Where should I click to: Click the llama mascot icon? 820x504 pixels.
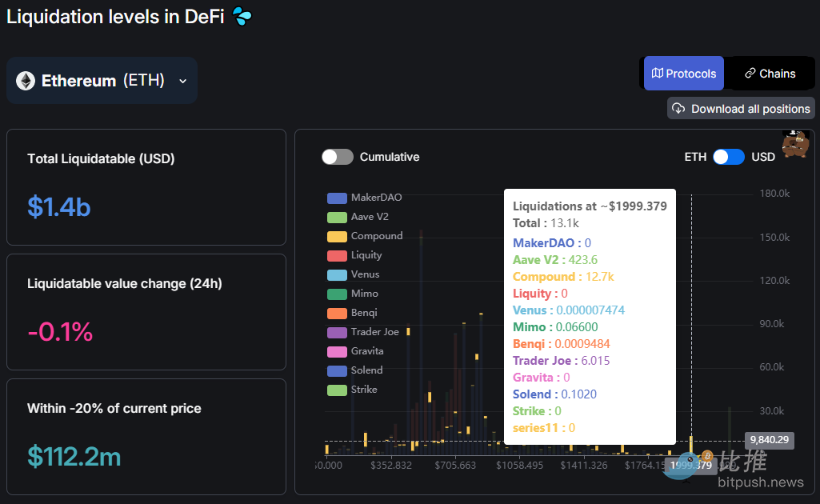[x=794, y=144]
